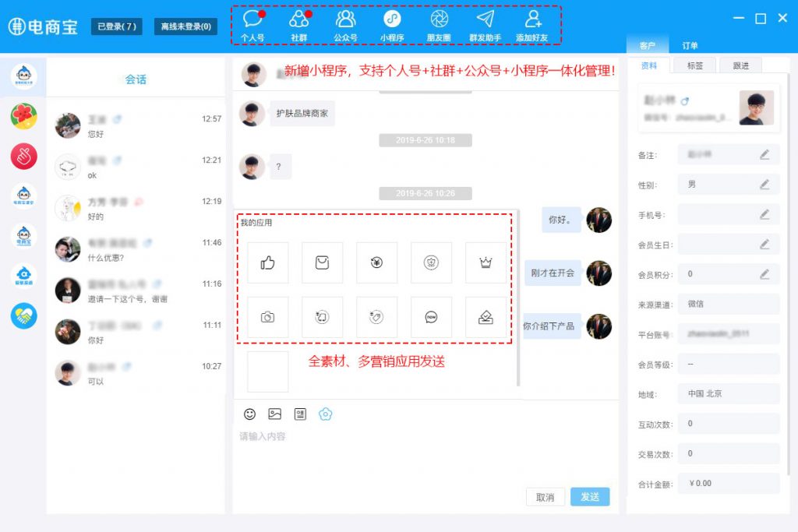Image resolution: width=798 pixels, height=532 pixels.
Task: Click the 离线未登录(0) offline accounts button
Action: click(185, 26)
